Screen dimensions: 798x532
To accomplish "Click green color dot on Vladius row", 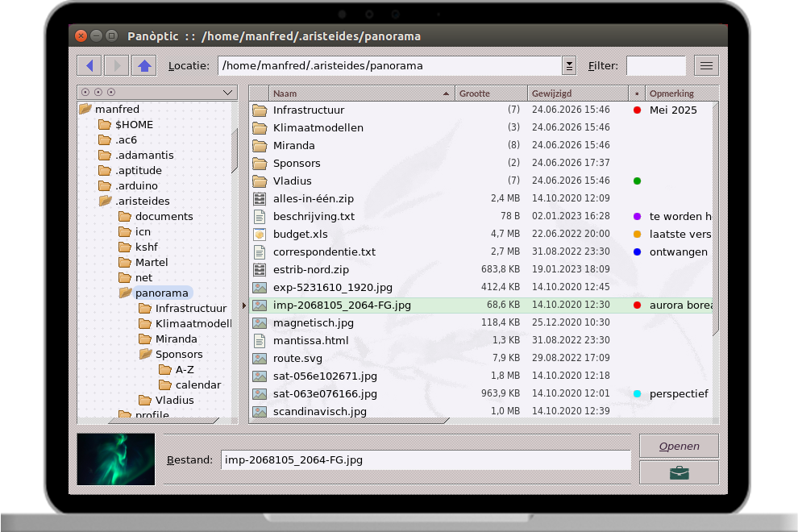I will click(x=637, y=181).
